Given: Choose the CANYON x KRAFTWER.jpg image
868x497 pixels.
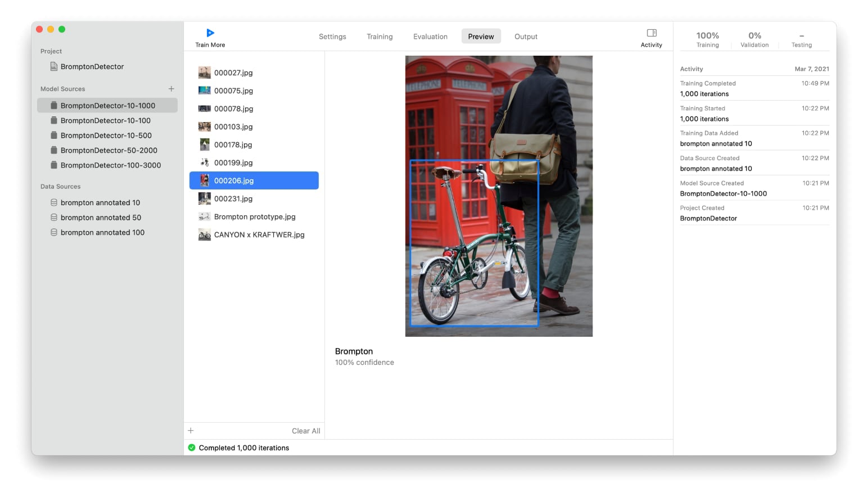Looking at the screenshot, I should tap(259, 235).
